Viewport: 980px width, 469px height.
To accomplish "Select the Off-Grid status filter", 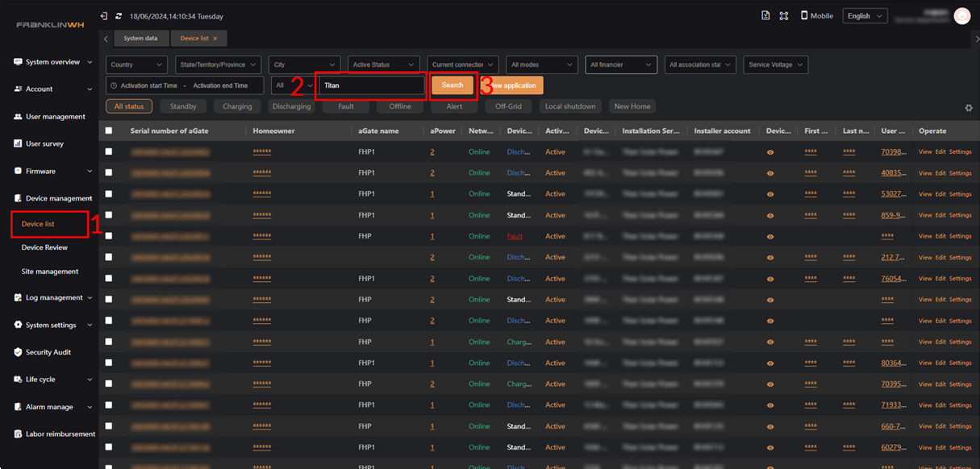I will pyautogui.click(x=508, y=106).
